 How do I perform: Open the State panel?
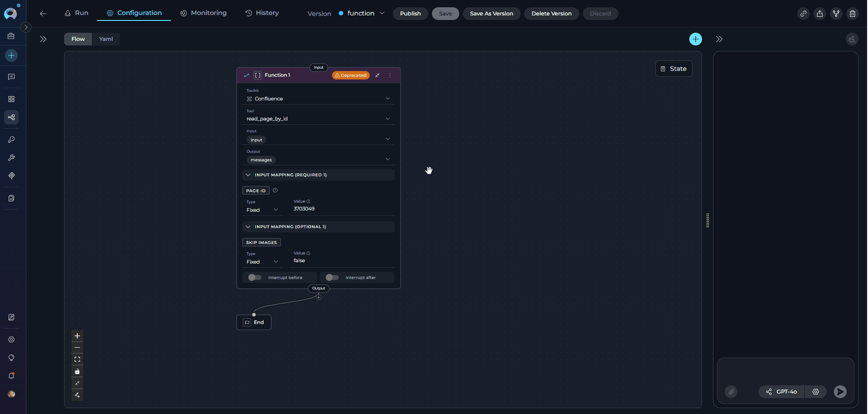pyautogui.click(x=674, y=69)
